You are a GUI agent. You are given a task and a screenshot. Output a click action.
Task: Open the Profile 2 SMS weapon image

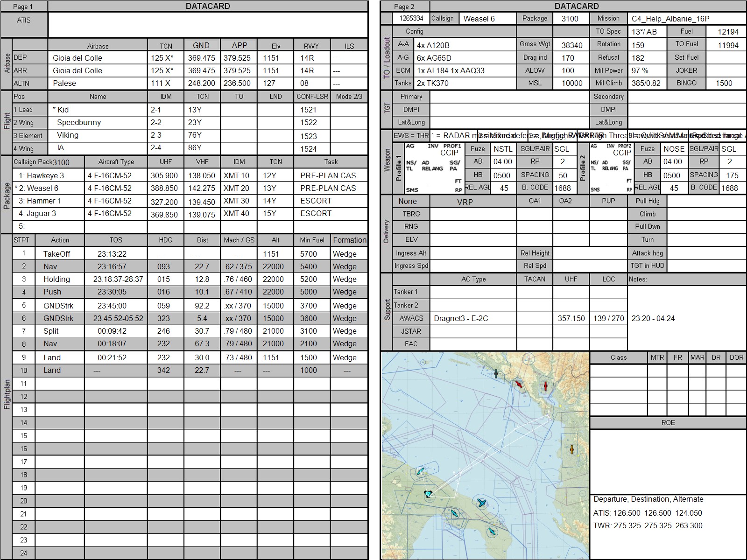pyautogui.click(x=611, y=168)
